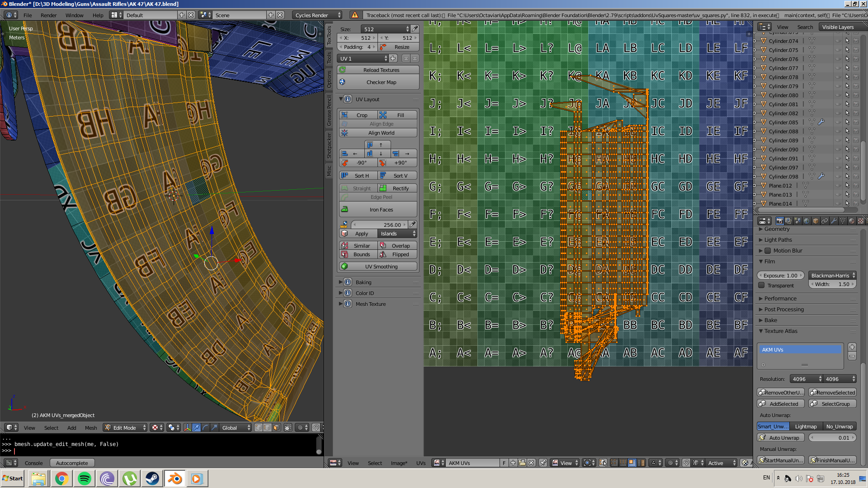Click the Iron Faces button icon

345,209
